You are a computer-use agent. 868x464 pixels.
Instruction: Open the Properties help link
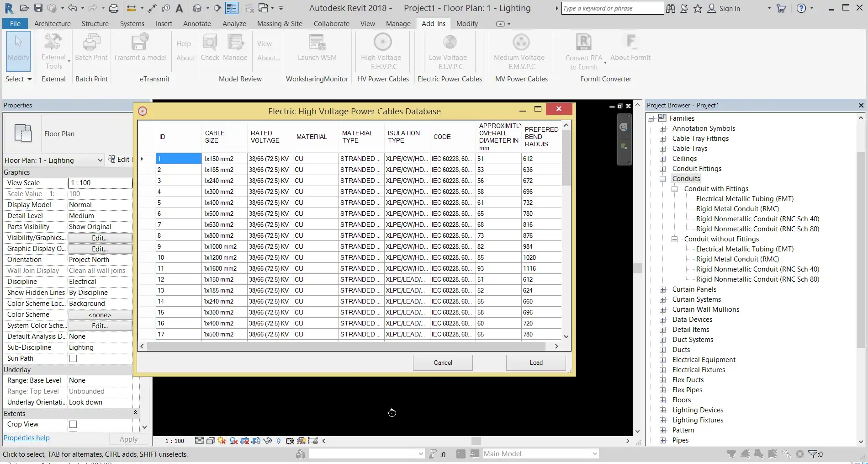(x=26, y=438)
